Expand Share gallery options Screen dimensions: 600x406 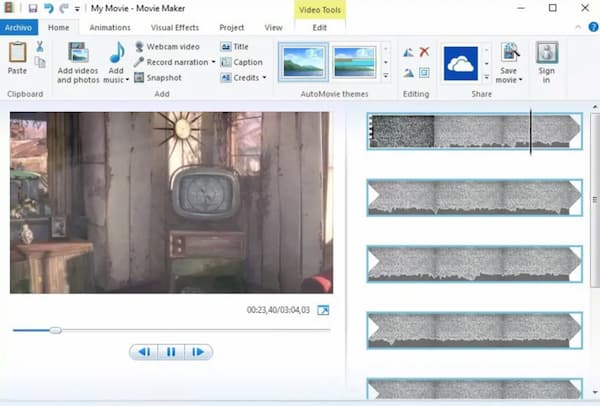click(486, 77)
